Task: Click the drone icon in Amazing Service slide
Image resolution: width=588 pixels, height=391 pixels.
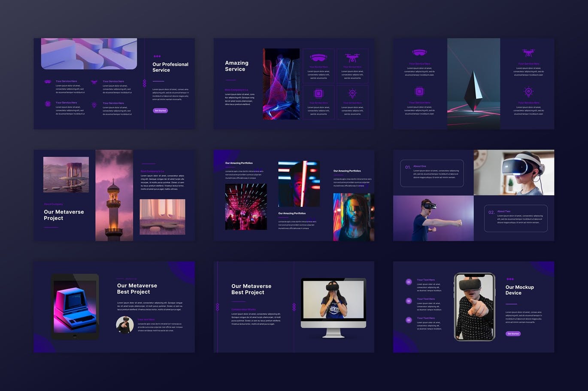Action: [x=352, y=57]
